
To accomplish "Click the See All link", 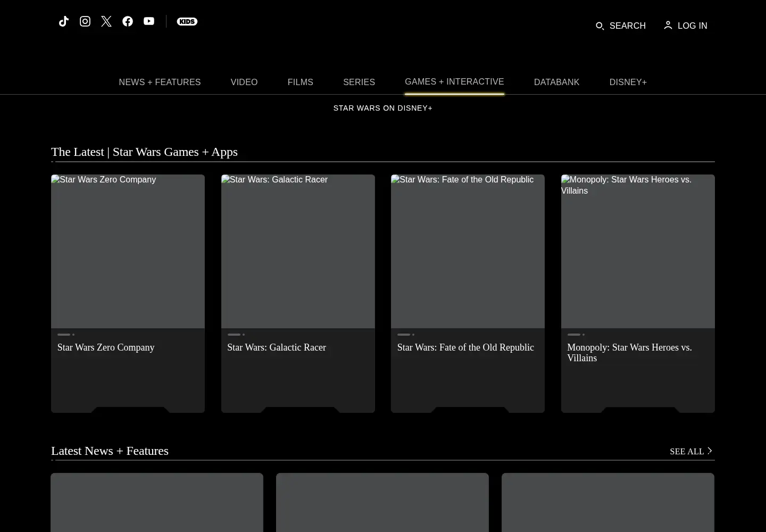I will [687, 451].
